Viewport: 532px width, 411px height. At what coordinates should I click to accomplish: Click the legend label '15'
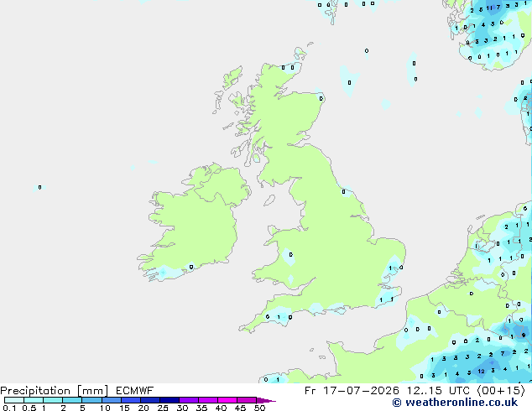[124, 408]
